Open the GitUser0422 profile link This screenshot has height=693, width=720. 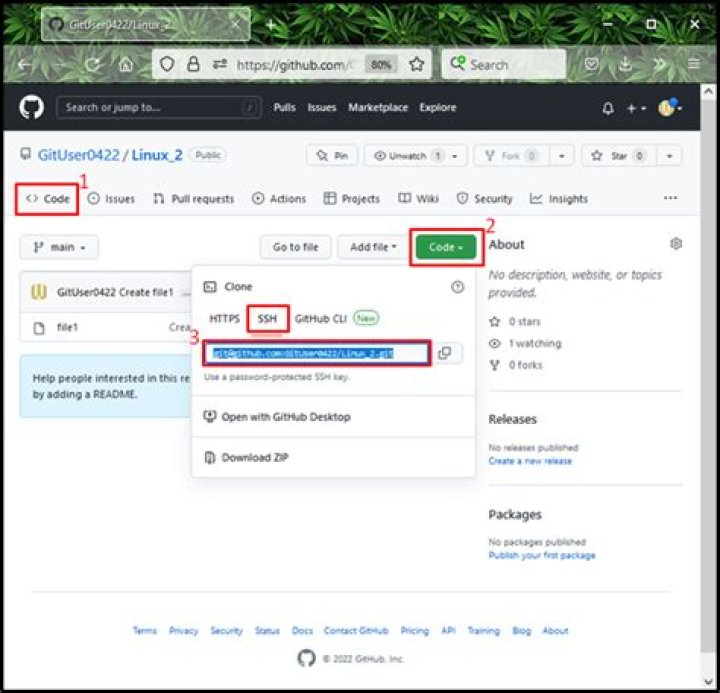coord(79,155)
